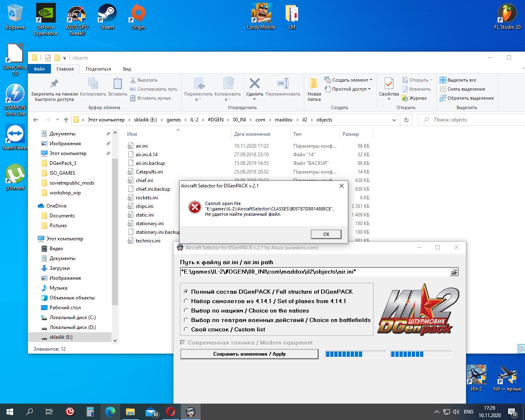The image size is (525, 420).
Task: Click the Delete (Удалить) red X icon
Action: [x=254, y=84]
